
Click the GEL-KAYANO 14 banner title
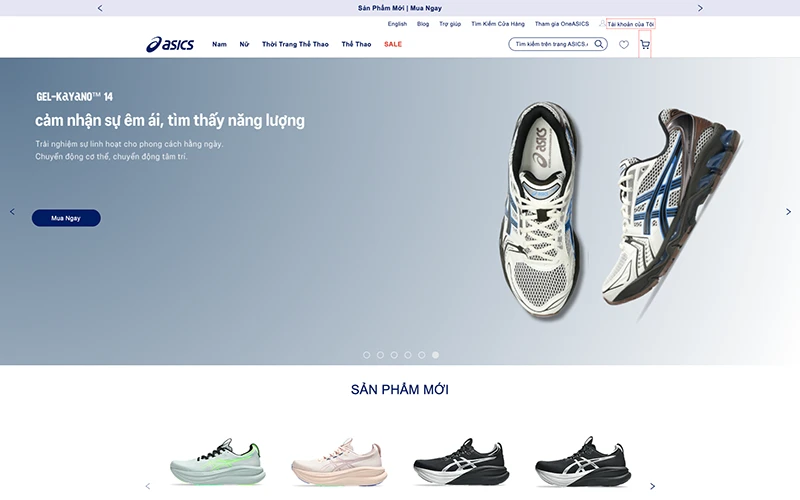(x=74, y=97)
